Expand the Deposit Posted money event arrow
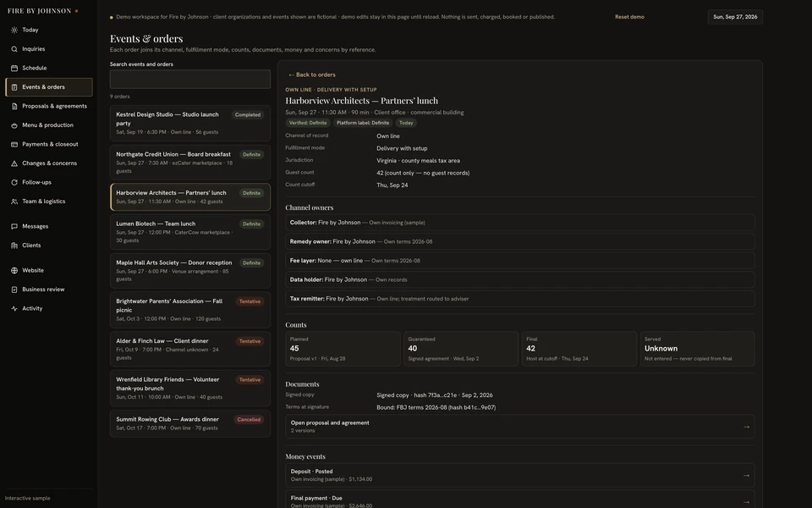812x508 pixels. (x=746, y=475)
